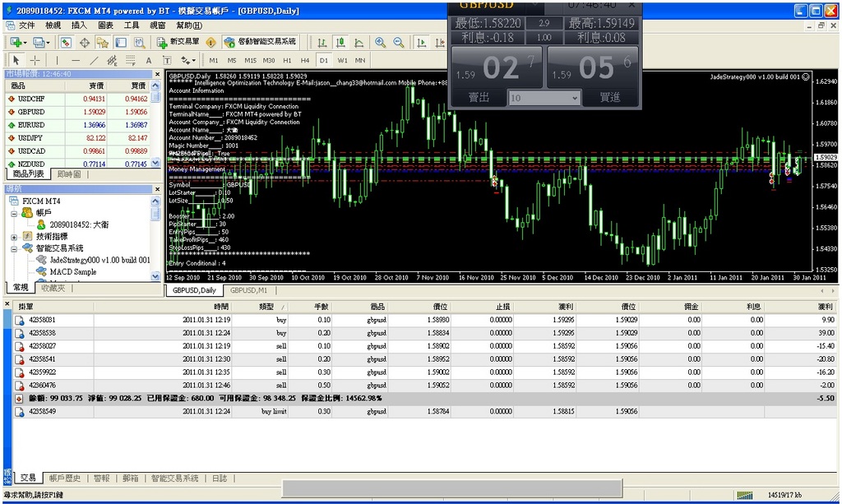Select the horizontal line drawing tool
This screenshot has width=842, height=504.
click(x=76, y=60)
